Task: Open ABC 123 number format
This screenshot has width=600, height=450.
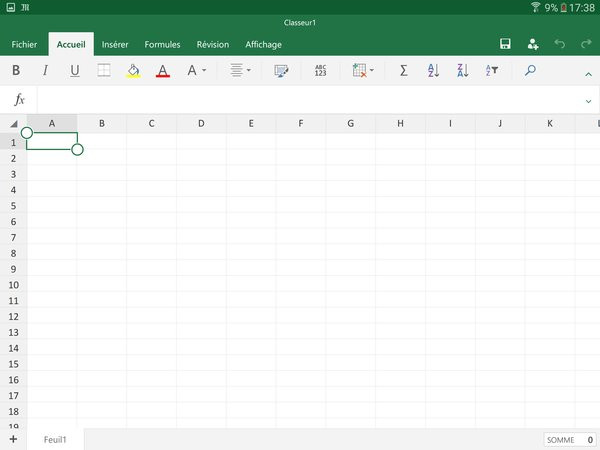Action: (x=320, y=70)
